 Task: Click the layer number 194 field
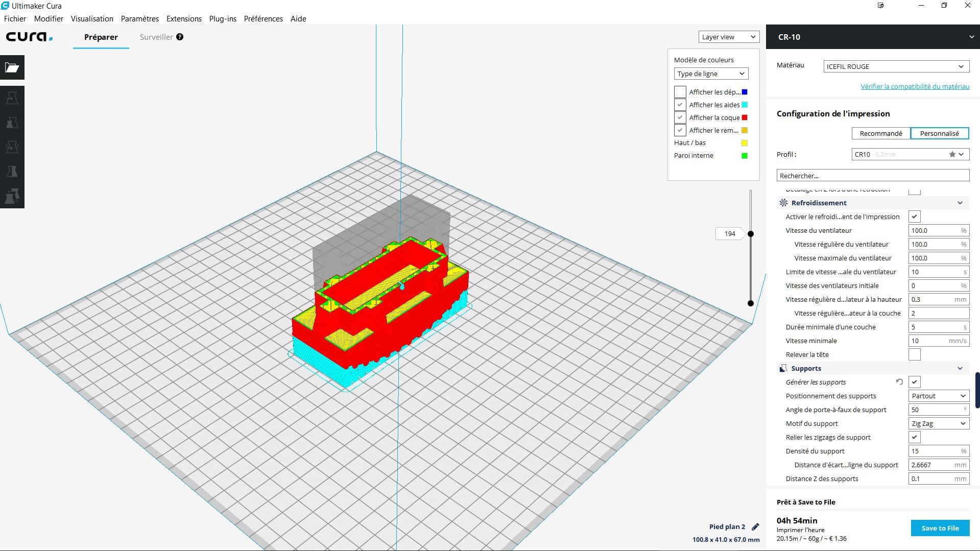tap(729, 233)
